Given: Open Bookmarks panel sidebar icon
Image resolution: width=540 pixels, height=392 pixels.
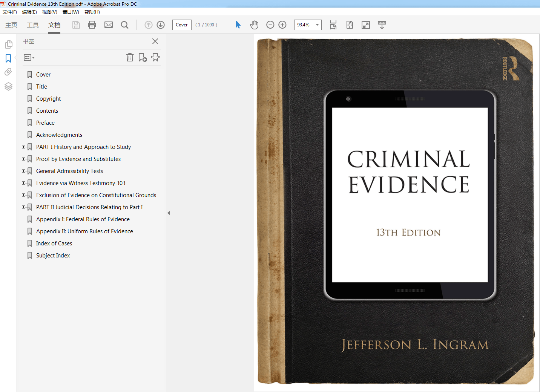Looking at the screenshot, I should [8, 58].
